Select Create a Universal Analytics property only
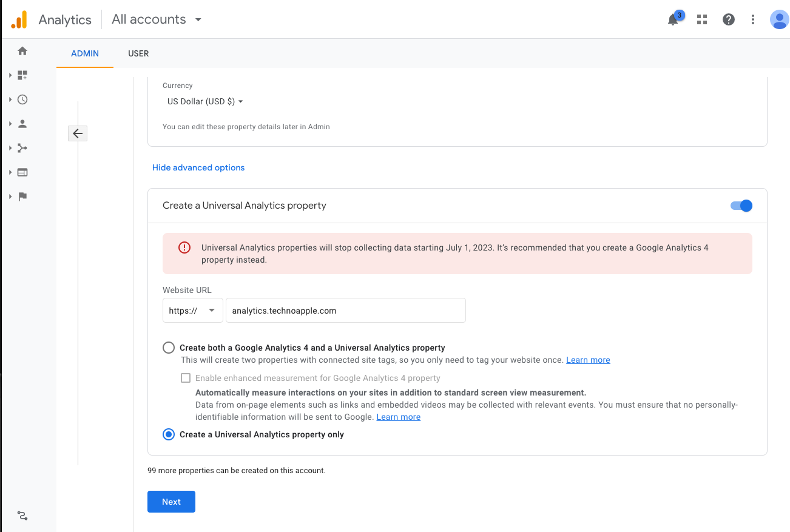Viewport: 790px width, 532px height. [x=169, y=434]
